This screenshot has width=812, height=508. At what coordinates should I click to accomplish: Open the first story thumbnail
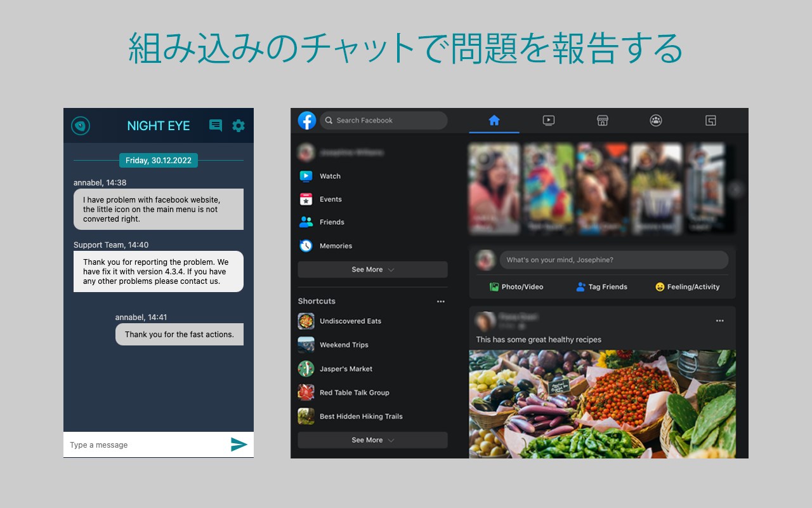click(494, 189)
